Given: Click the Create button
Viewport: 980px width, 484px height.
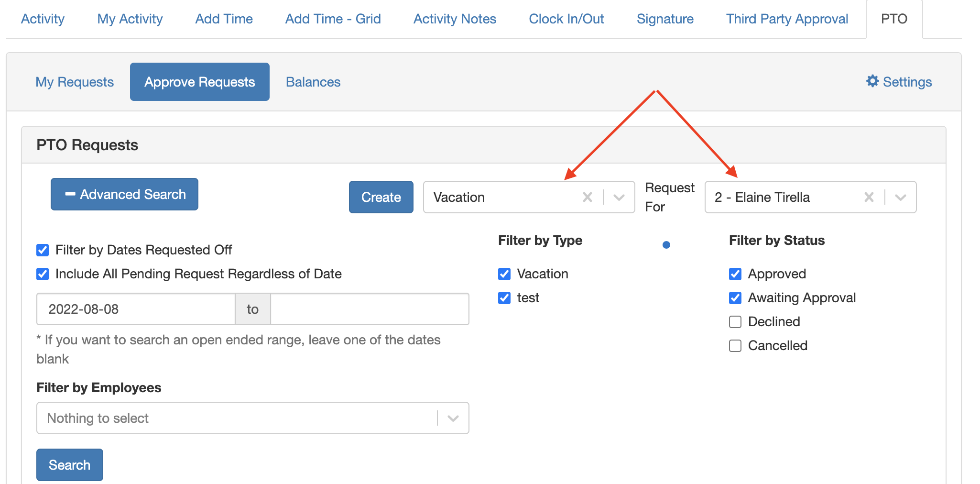Looking at the screenshot, I should pos(381,197).
